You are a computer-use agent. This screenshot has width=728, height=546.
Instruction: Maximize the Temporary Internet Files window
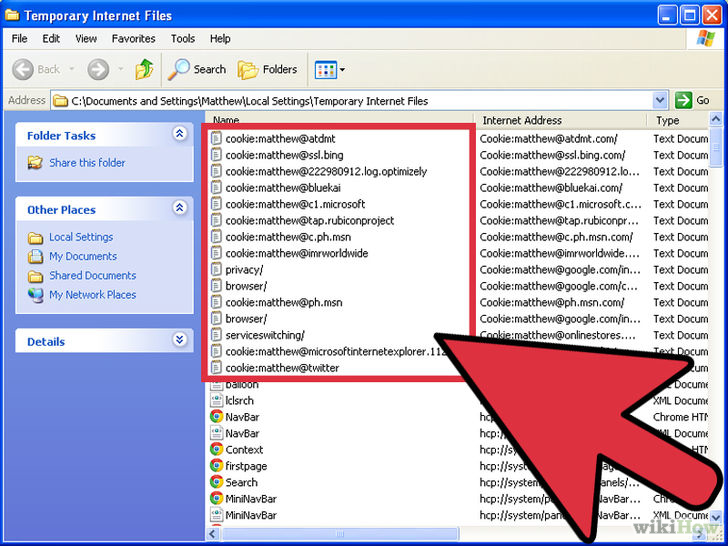pos(689,16)
